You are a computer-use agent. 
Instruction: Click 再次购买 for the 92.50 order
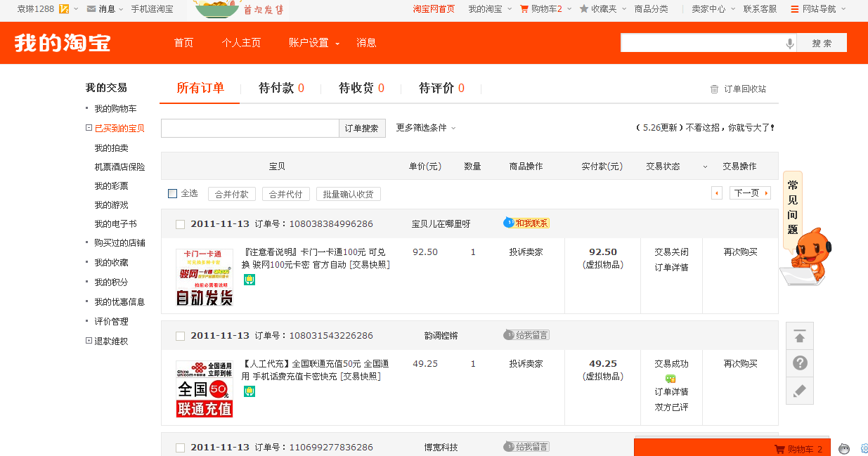pos(740,252)
